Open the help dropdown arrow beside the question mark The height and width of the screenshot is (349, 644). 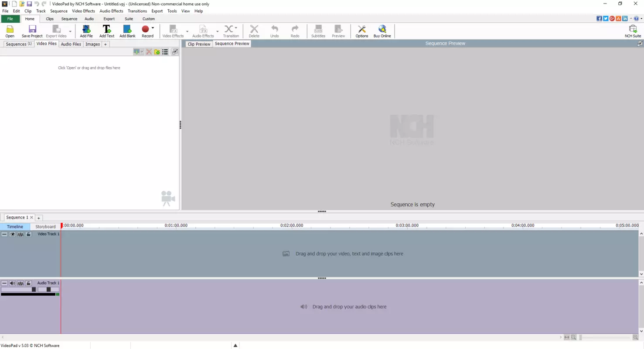pyautogui.click(x=641, y=19)
